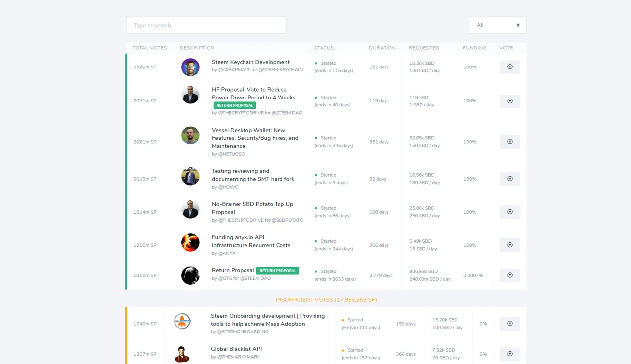The image size is (631, 364).
Task: Upvote the Return Proposal by @GTG
Action: [x=510, y=275]
